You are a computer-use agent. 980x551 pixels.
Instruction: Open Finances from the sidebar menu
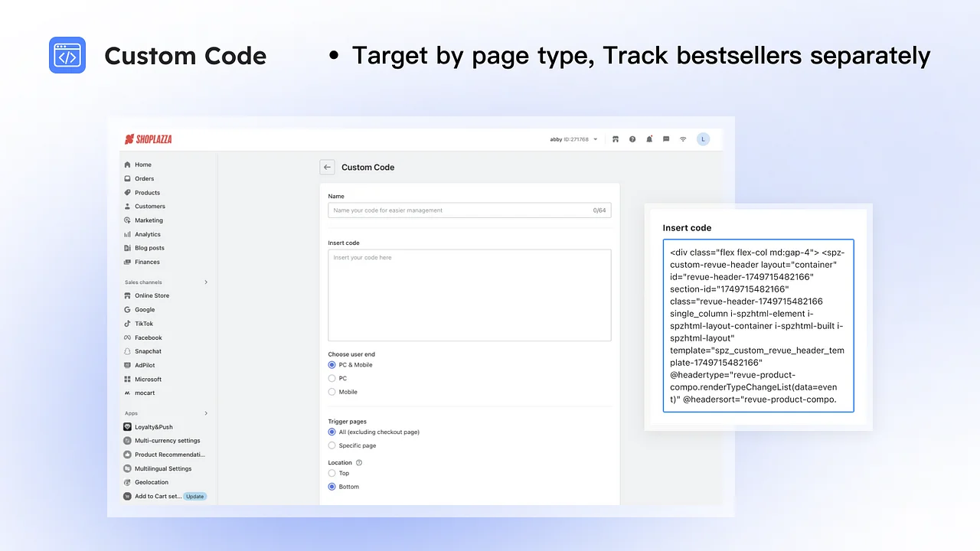click(x=129, y=262)
